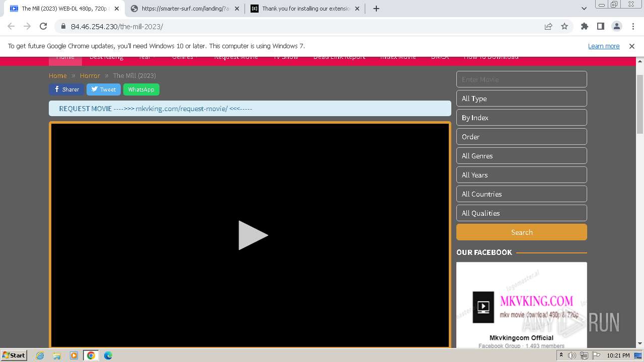
Task: Open the All Years dropdown
Action: click(x=522, y=175)
